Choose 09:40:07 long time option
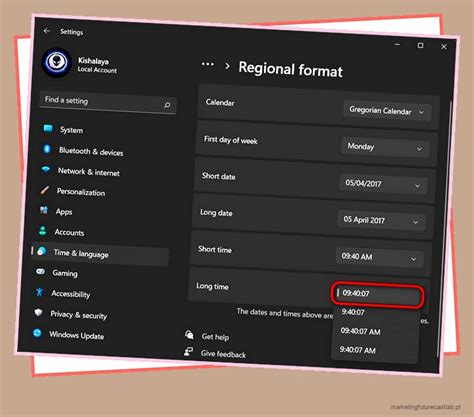474x417 pixels. pyautogui.click(x=378, y=295)
